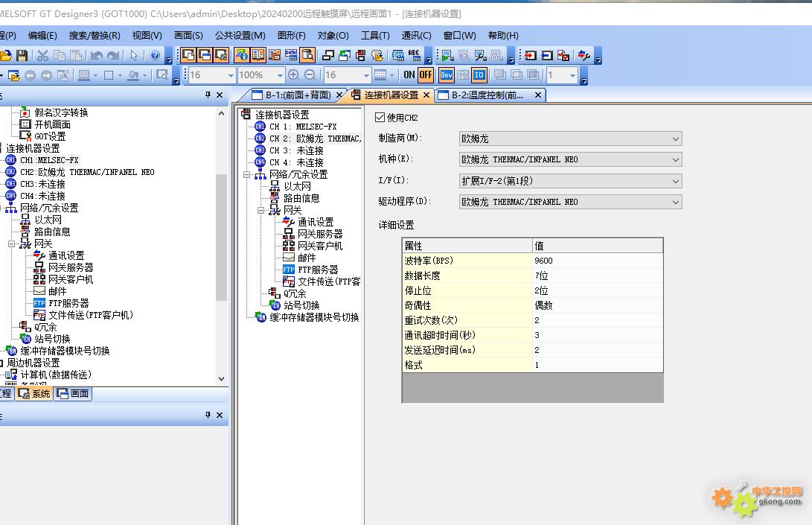This screenshot has width=812, height=525.
Task: Click the Communication configuration wrench icon
Action: click(x=584, y=55)
